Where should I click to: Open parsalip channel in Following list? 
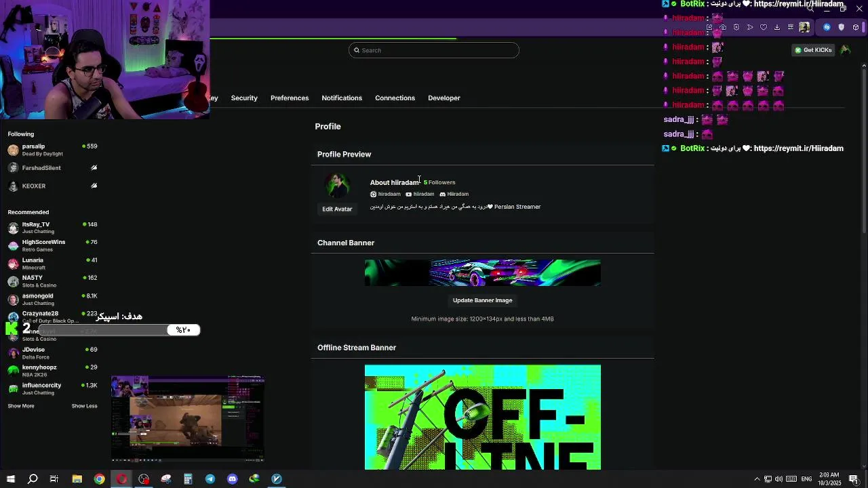[52, 150]
